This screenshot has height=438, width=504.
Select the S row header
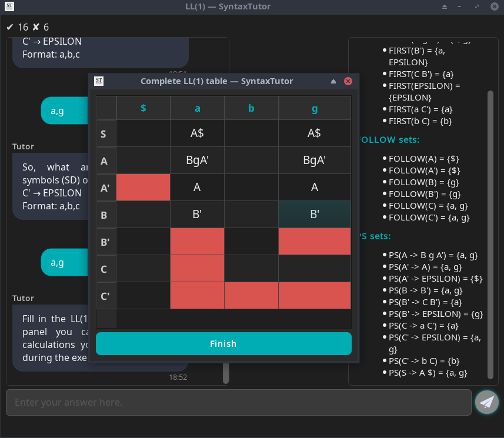click(106, 133)
